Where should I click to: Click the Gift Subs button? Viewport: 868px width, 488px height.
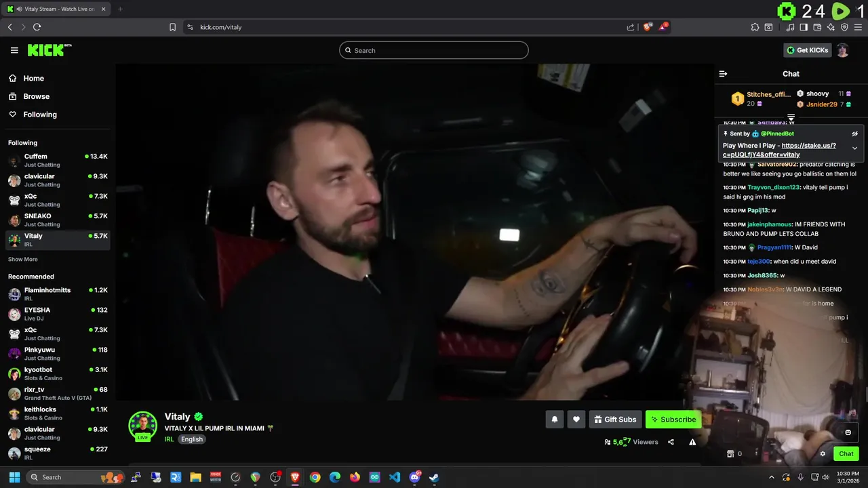tap(615, 420)
